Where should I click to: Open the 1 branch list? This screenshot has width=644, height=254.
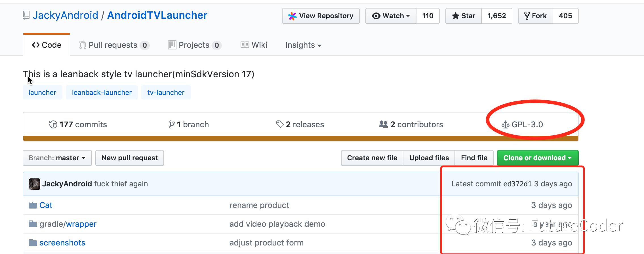point(189,124)
